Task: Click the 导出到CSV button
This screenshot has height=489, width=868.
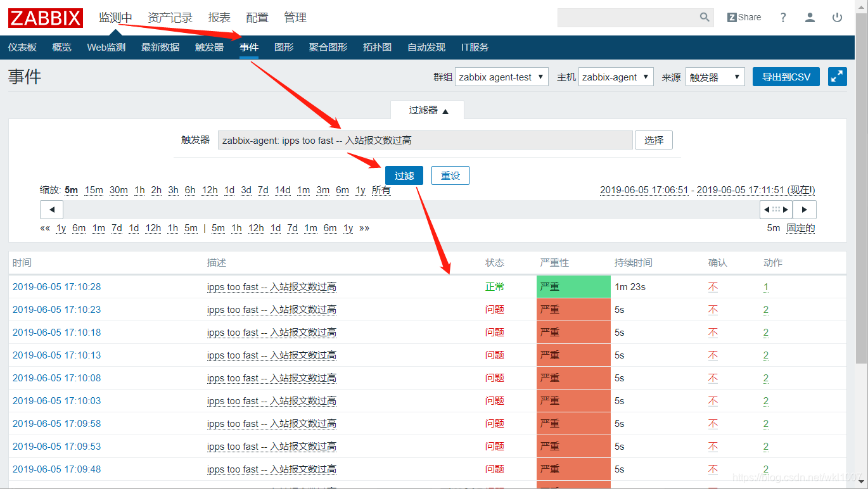Action: click(x=786, y=77)
